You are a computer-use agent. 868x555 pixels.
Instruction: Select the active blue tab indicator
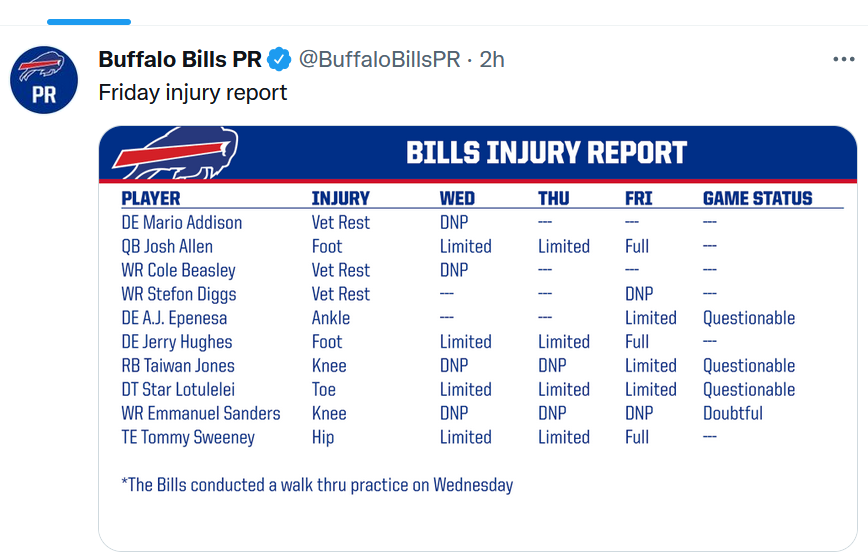pos(89,22)
